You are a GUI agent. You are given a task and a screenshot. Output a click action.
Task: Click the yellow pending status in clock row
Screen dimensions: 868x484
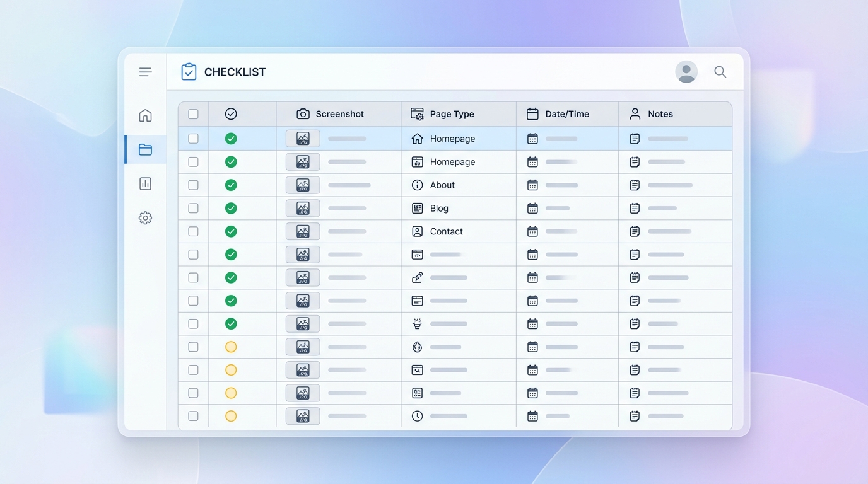[x=231, y=416]
